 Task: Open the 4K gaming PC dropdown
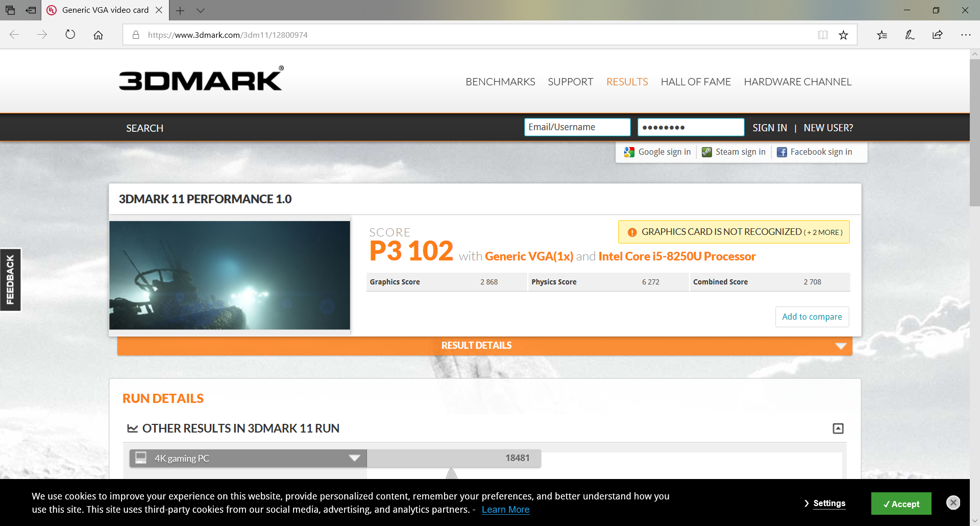click(x=248, y=458)
